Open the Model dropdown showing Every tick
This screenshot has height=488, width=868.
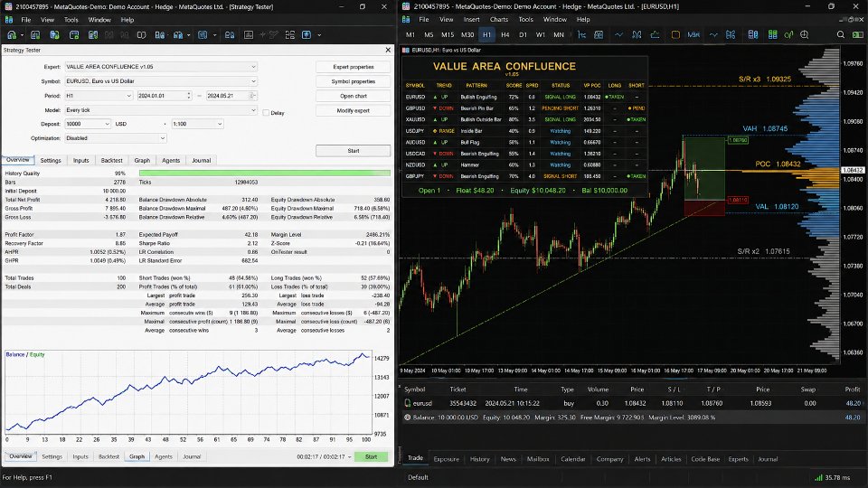(x=161, y=110)
